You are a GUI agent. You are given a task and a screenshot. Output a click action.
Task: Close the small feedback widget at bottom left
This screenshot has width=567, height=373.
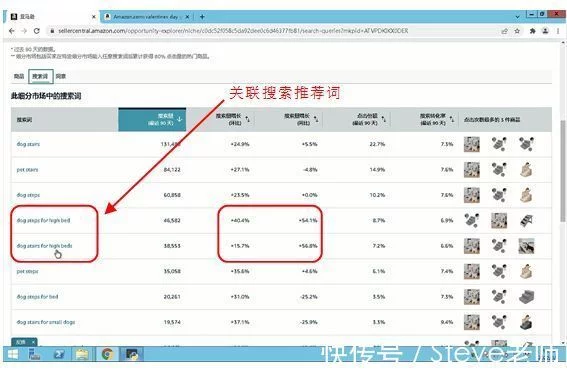33,342
